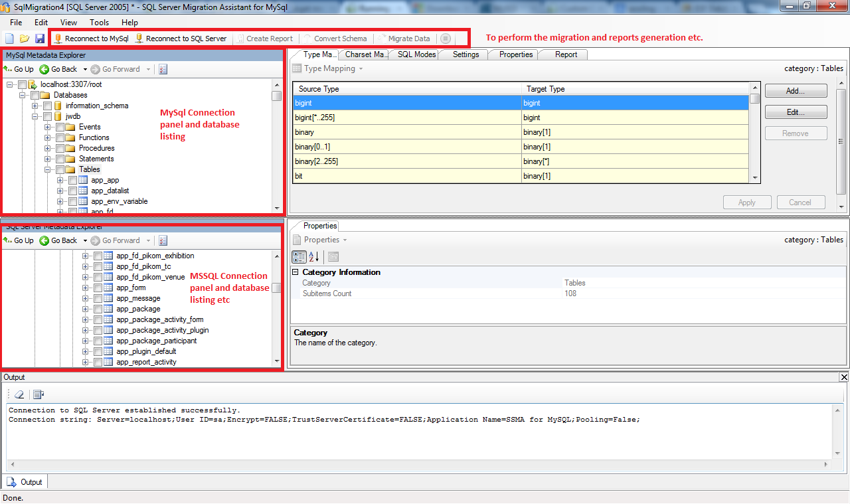Clear the Output pane with eraser icon
This screenshot has width=850, height=504.
tap(19, 394)
